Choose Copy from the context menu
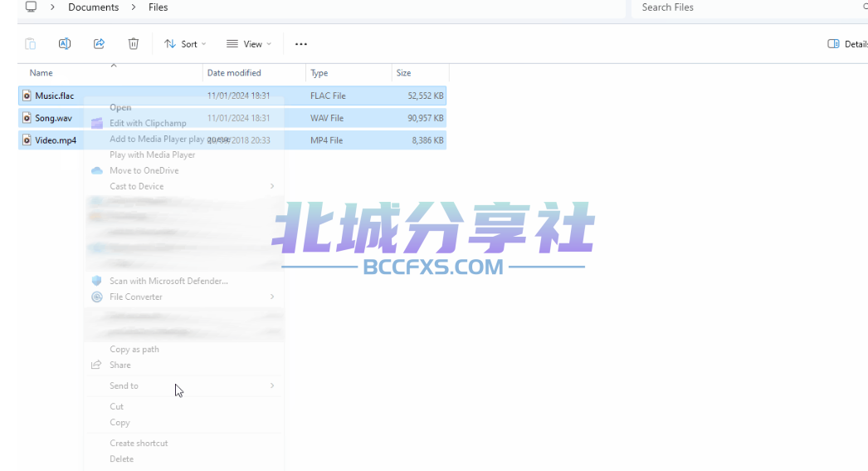This screenshot has width=868, height=471. 183,422
